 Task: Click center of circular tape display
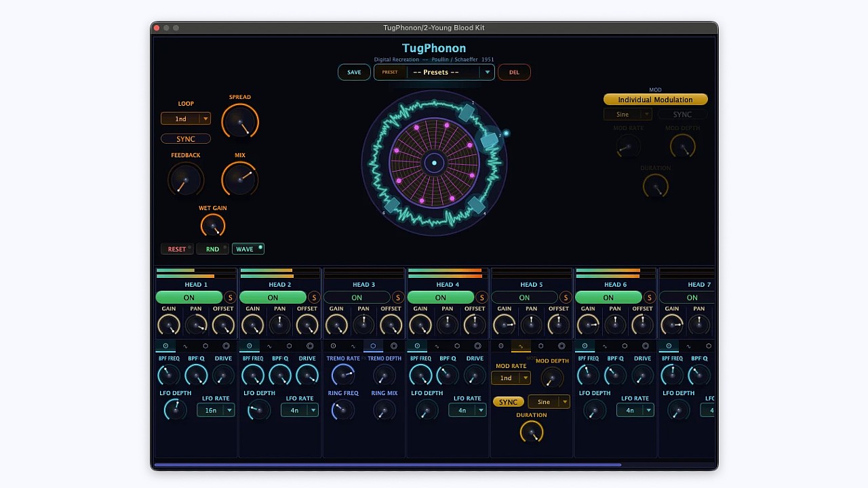point(434,163)
